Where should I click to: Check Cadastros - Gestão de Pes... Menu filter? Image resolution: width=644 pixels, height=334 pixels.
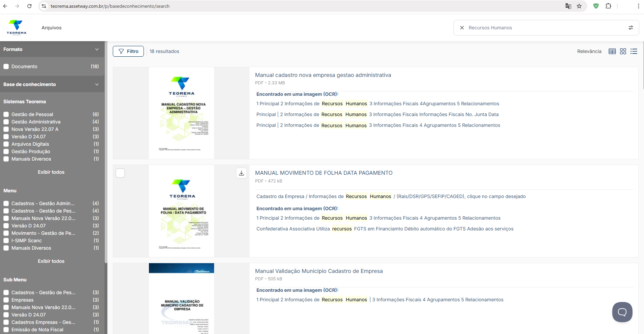[6, 211]
